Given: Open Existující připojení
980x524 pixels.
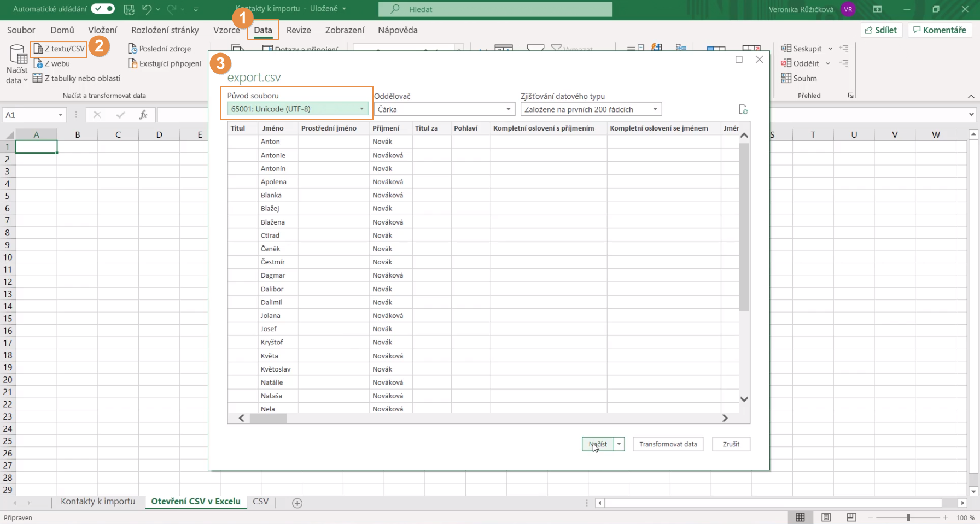Looking at the screenshot, I should [165, 63].
